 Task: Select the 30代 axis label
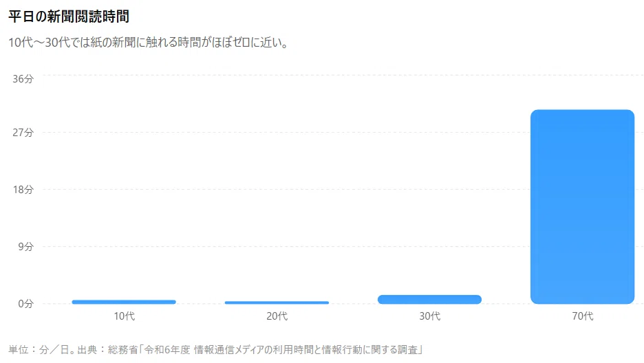click(429, 316)
